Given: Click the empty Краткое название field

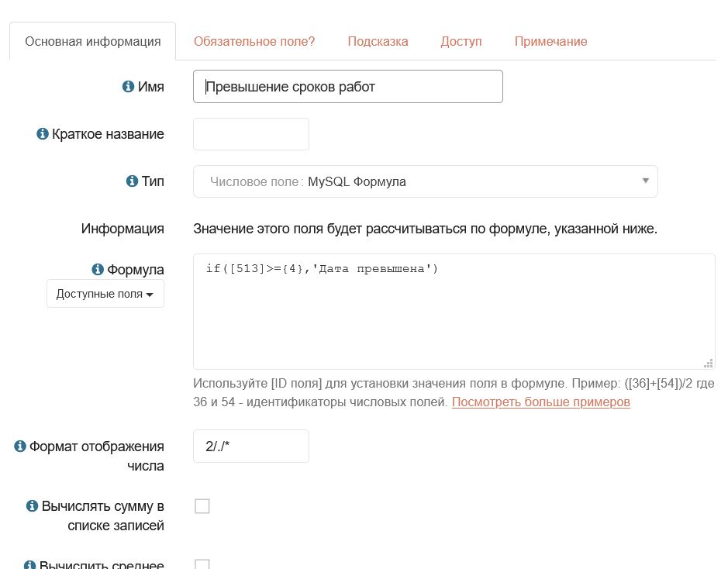Looking at the screenshot, I should coord(251,134).
